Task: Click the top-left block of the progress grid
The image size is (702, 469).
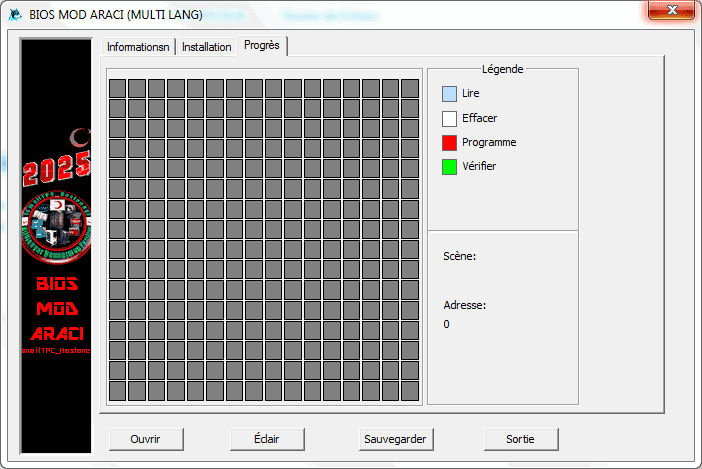Action: pyautogui.click(x=117, y=88)
